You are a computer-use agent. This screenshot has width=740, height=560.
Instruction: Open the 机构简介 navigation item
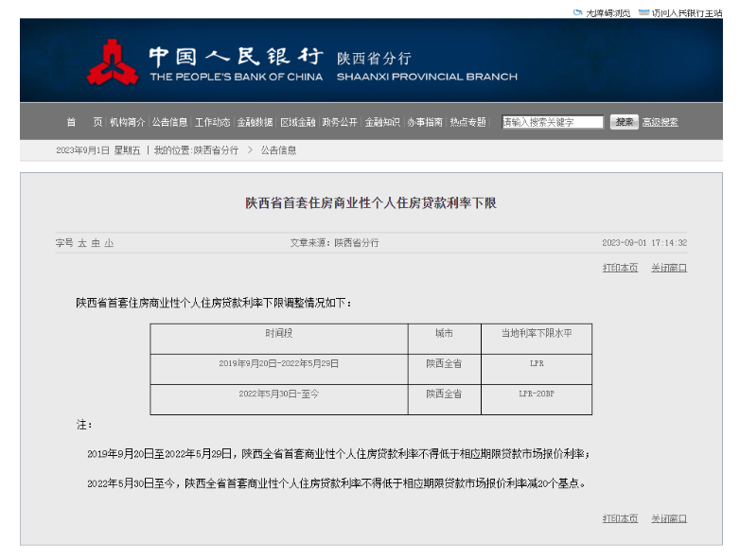(127, 122)
